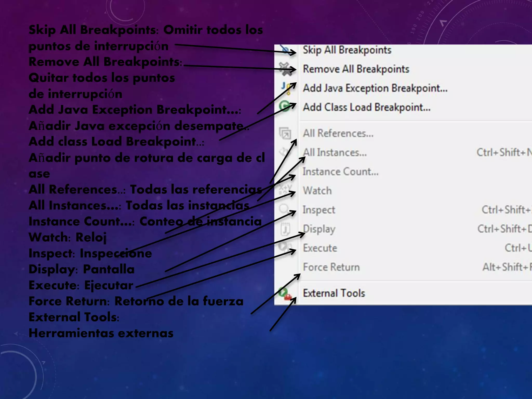
Task: Click 'Force Return: Retorno de la fuerza'
Action: click(x=136, y=301)
